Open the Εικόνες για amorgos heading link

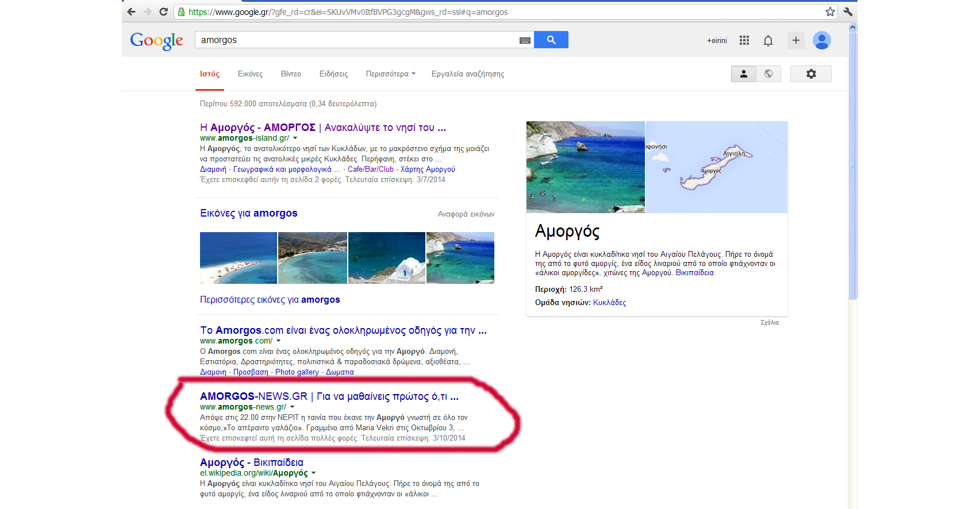(249, 213)
